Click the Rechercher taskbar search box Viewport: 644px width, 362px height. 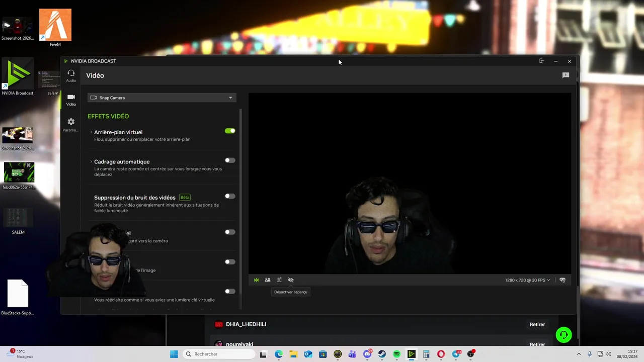tap(219, 354)
